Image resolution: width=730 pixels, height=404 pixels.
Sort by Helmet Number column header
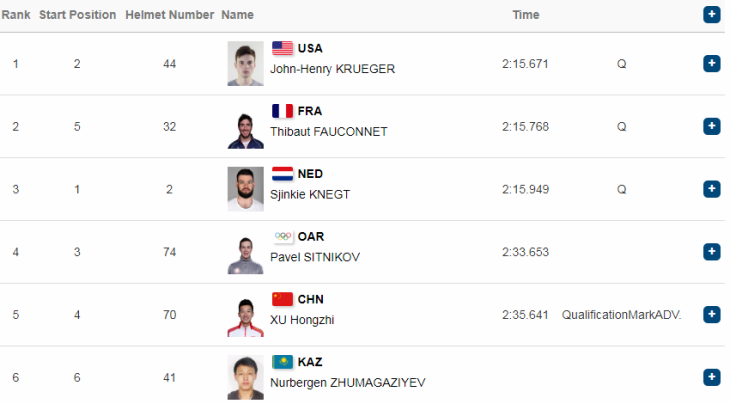[169, 15]
